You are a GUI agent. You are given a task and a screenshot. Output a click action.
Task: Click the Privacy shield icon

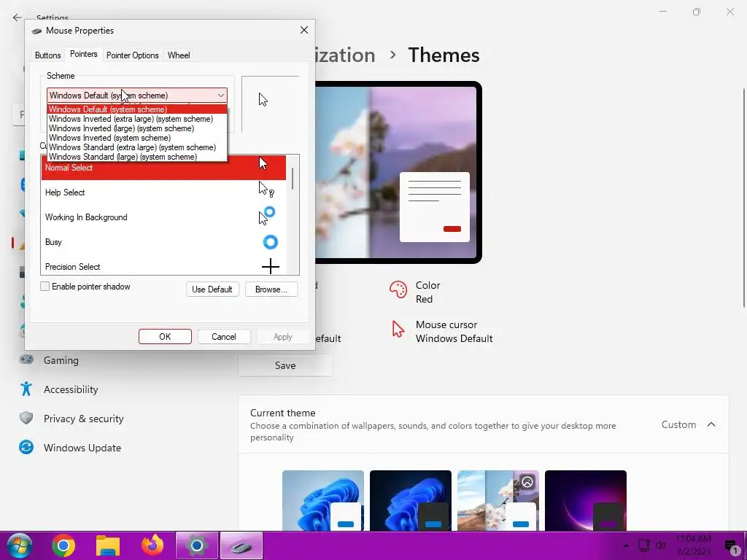point(26,418)
